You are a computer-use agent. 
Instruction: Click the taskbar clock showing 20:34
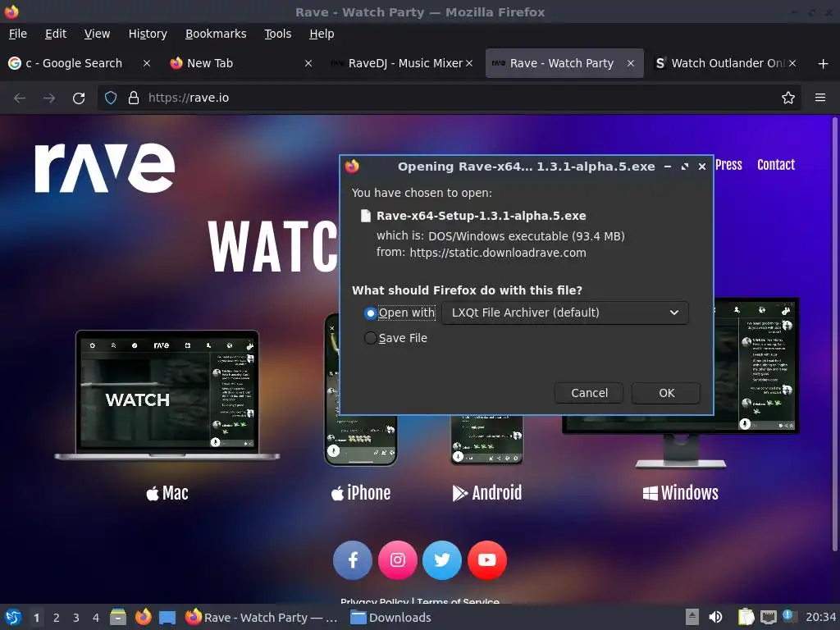point(820,618)
